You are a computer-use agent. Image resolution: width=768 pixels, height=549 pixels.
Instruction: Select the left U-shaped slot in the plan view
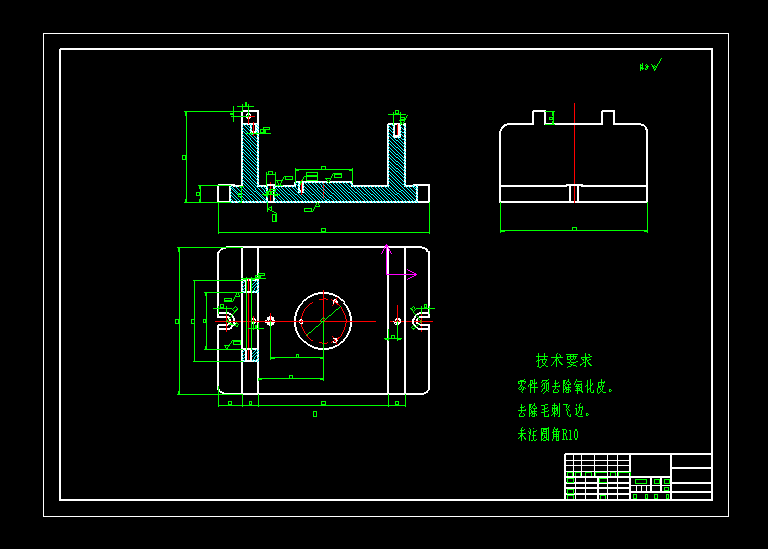pyautogui.click(x=227, y=321)
